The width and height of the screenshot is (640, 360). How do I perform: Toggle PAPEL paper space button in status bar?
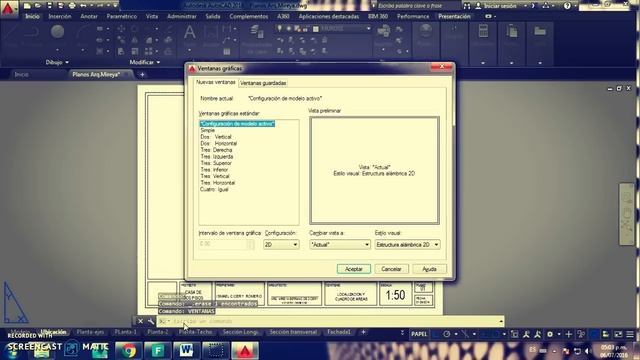419,334
